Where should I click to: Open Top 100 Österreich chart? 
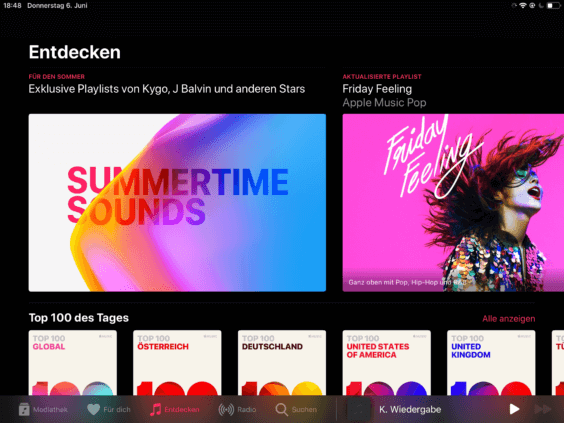click(177, 363)
